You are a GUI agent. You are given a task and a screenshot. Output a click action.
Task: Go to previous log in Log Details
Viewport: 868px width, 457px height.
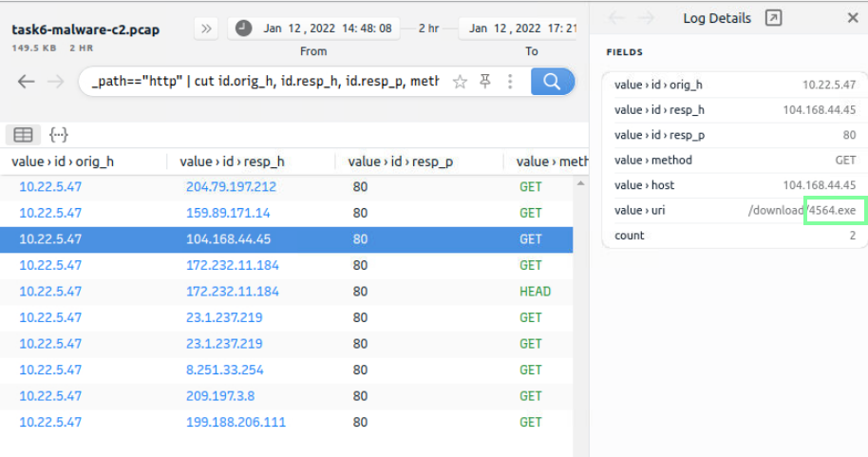tap(617, 18)
